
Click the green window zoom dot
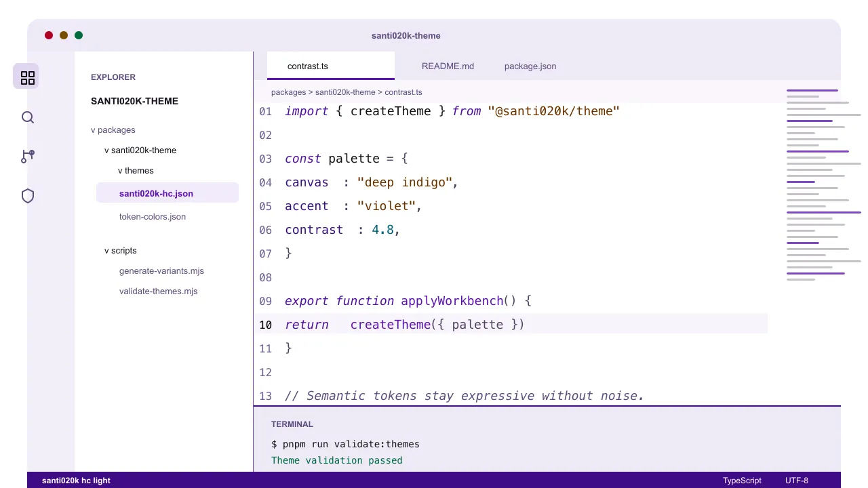click(79, 35)
